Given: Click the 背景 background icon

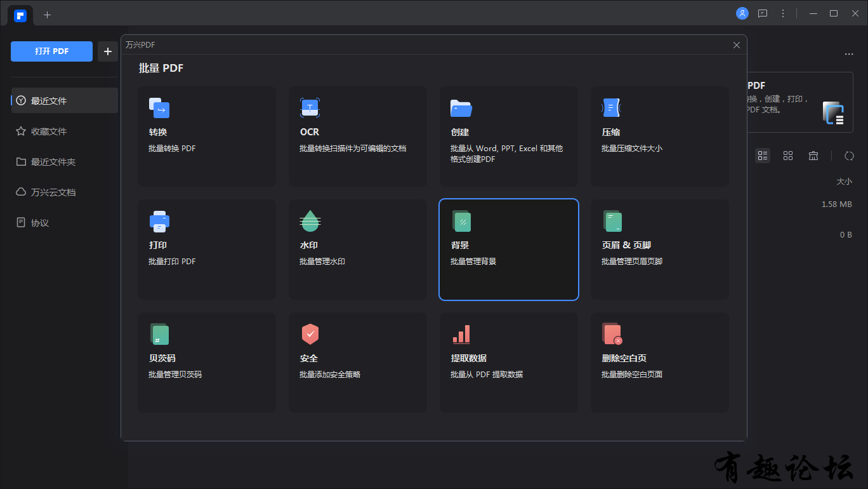Looking at the screenshot, I should point(461,221).
